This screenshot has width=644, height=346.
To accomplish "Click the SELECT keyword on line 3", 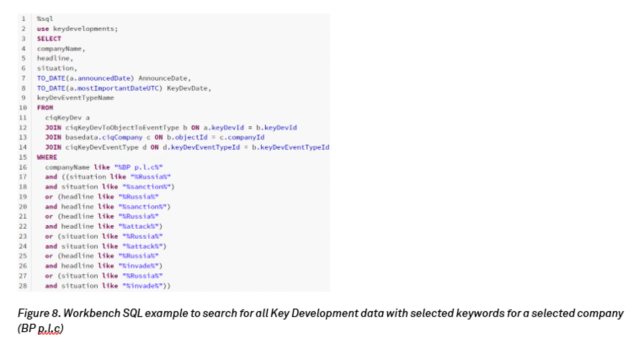I will coord(49,39).
